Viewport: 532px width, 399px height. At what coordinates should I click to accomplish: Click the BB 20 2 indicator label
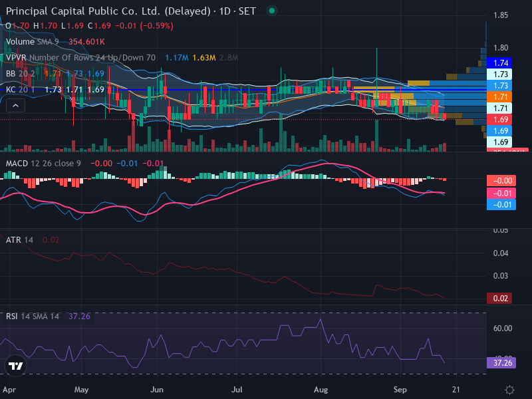(x=20, y=74)
